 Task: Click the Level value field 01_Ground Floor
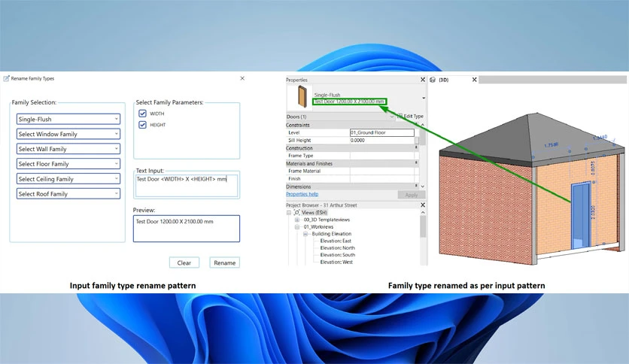(382, 132)
